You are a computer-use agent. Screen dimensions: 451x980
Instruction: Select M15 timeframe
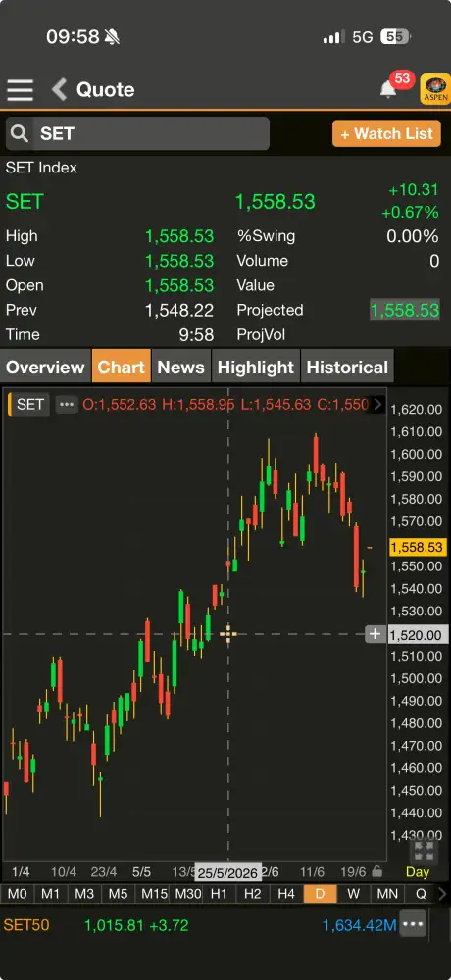(153, 894)
